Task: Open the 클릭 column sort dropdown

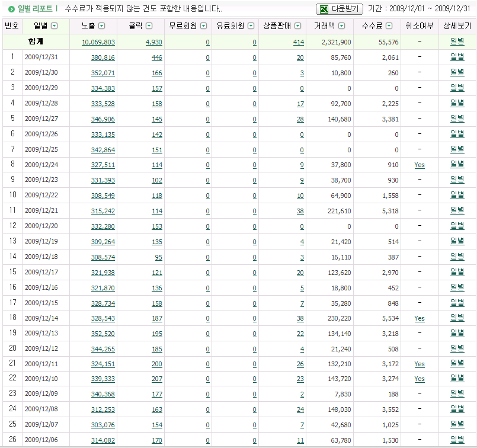Action: [149, 26]
